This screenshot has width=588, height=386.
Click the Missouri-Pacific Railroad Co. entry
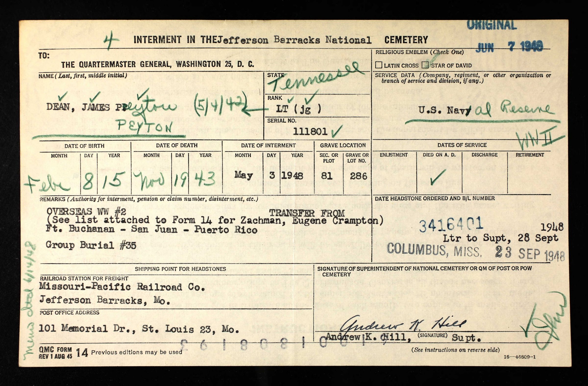[122, 287]
